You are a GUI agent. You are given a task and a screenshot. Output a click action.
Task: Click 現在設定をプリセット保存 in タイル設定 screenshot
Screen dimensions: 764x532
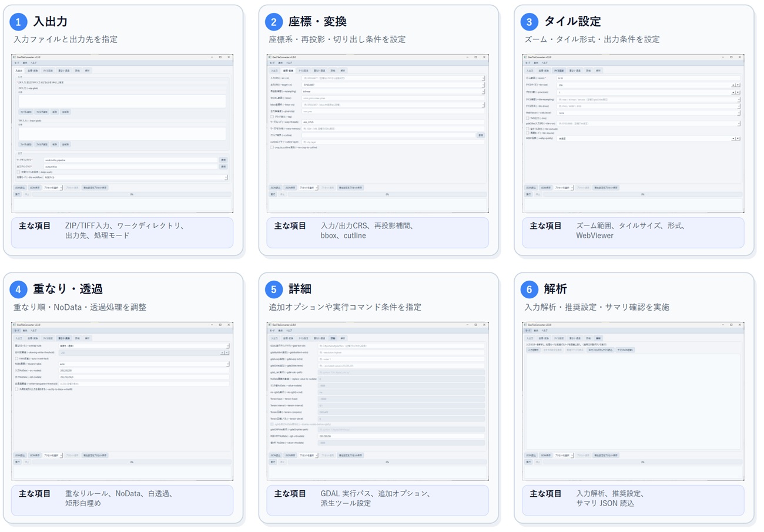(606, 188)
